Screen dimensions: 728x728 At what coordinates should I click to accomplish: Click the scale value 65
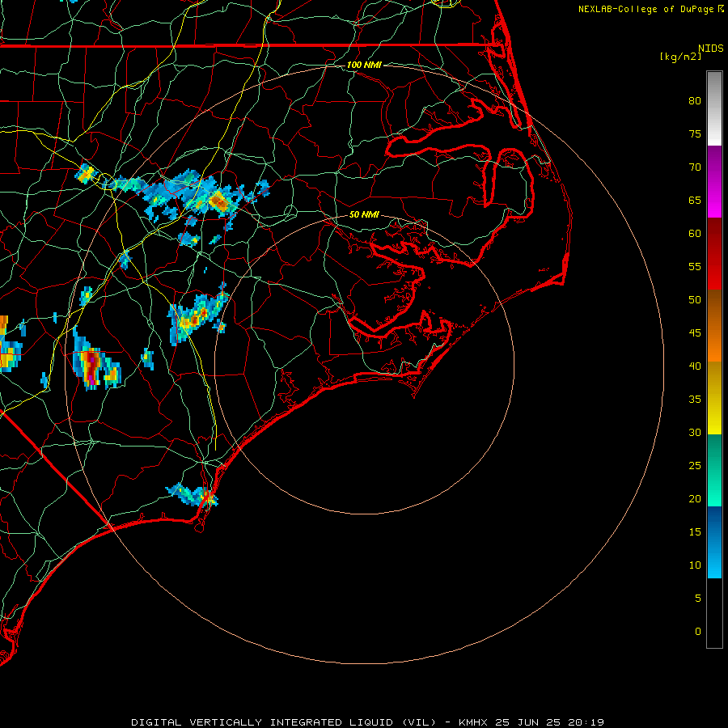695,201
